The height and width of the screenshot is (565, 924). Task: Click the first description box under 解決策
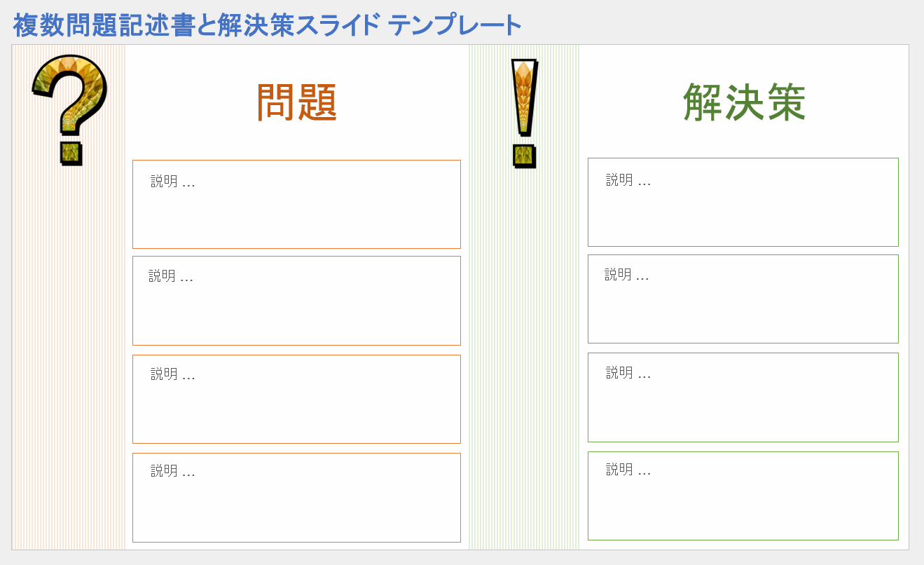pyautogui.click(x=743, y=202)
